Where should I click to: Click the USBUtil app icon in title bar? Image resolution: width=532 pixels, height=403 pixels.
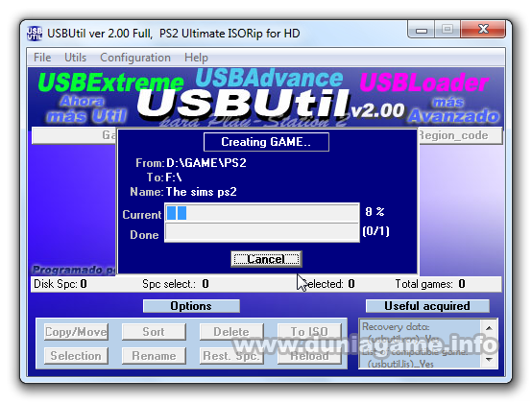[35, 34]
